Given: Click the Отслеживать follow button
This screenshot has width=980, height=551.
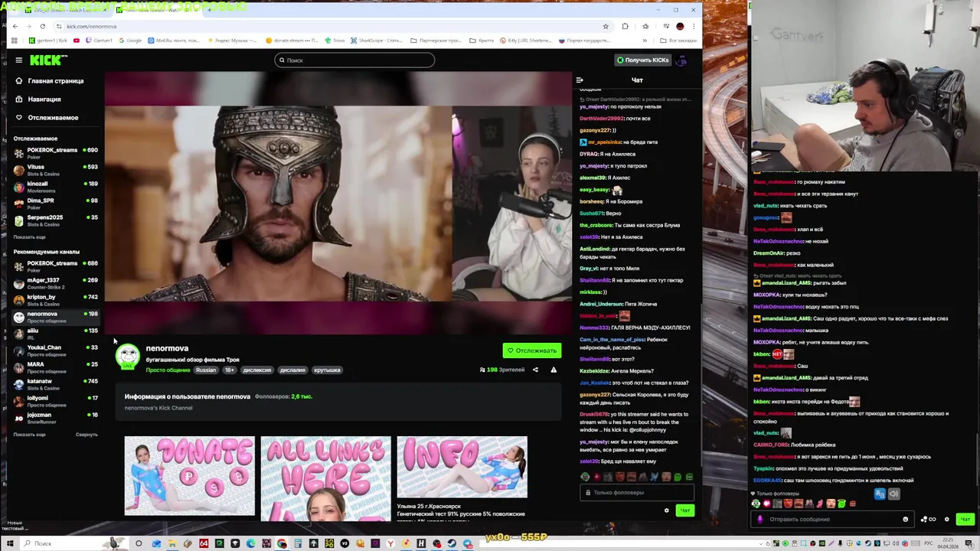Looking at the screenshot, I should tap(532, 350).
